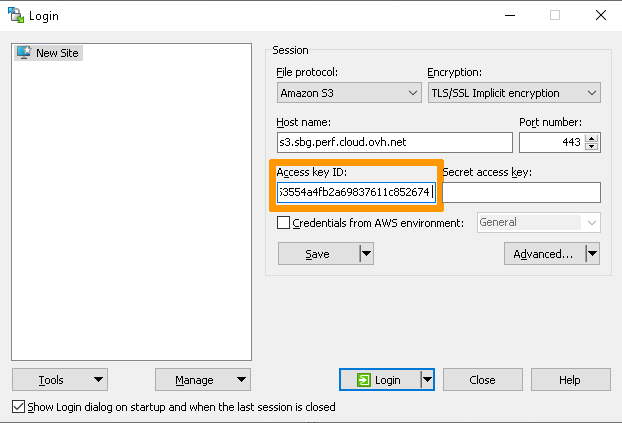
Task: Open the AWS profile General dropdown
Action: 539,223
